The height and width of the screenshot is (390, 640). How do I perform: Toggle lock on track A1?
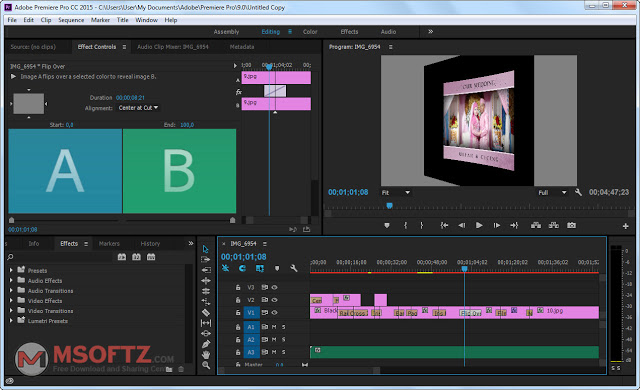pos(238,327)
